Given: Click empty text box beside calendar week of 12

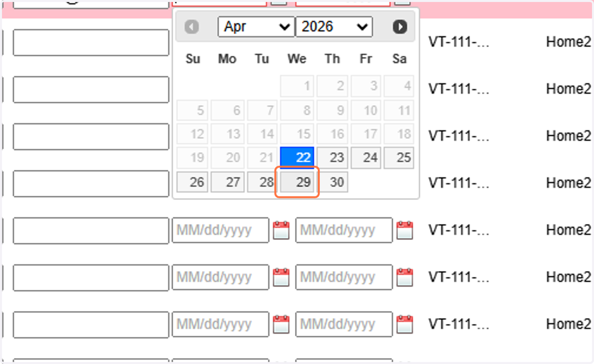Looking at the screenshot, I should click(91, 136).
